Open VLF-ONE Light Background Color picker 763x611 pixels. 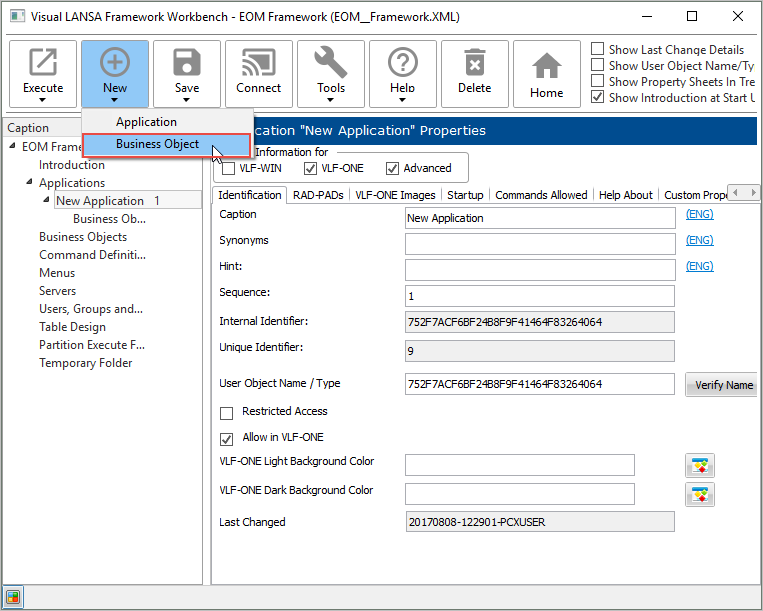click(x=699, y=465)
